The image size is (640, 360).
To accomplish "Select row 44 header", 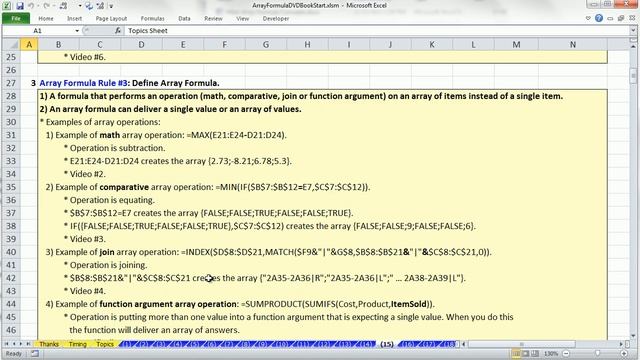I will coord(11,304).
